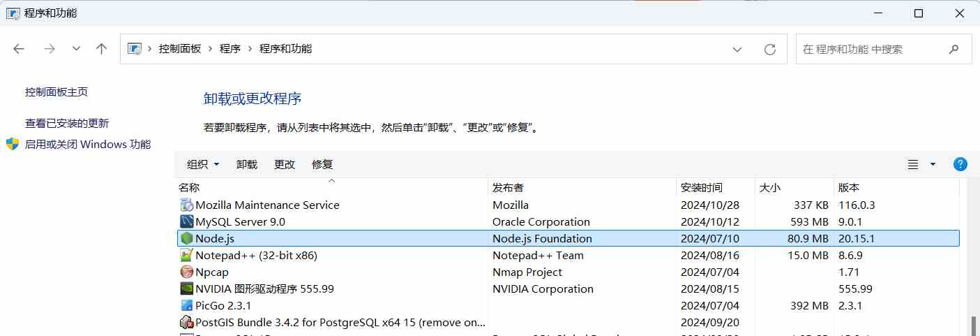Screen dimensions: 980x336
Task: Click Nmap Project publisher cell
Action: point(527,272)
